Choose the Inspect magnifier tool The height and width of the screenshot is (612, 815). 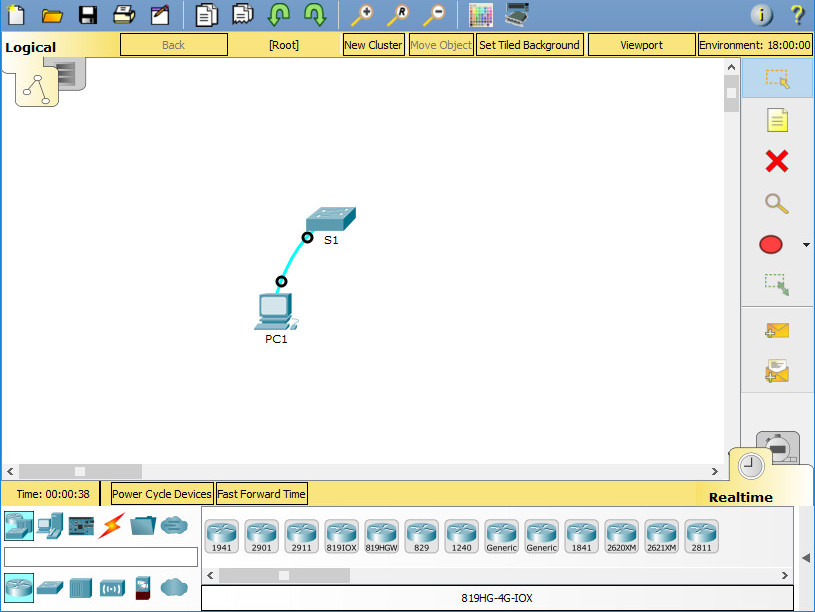[776, 203]
